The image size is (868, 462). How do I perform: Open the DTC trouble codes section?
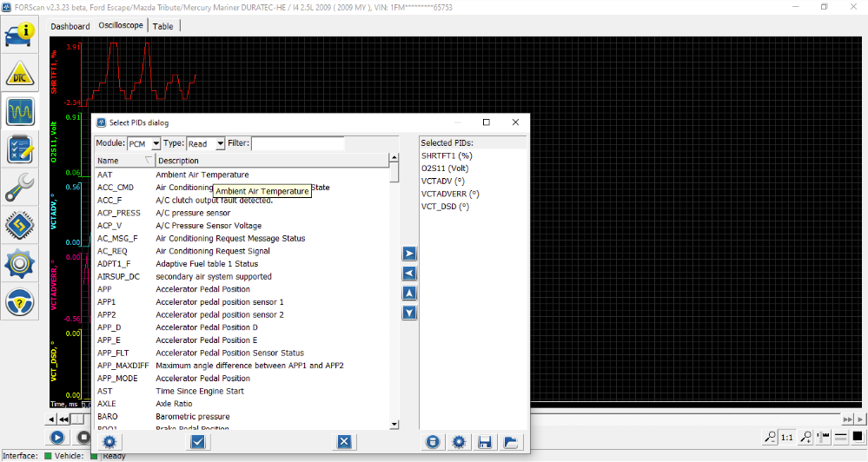pyautogui.click(x=21, y=75)
